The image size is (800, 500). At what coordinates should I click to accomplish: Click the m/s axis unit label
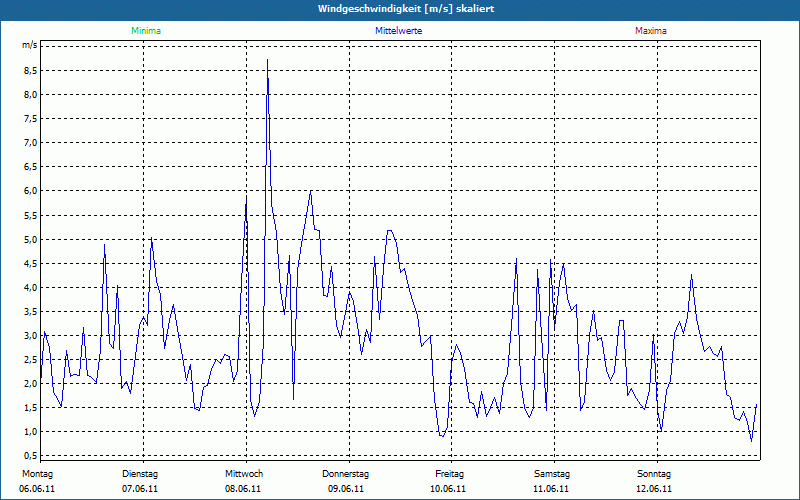tap(30, 45)
